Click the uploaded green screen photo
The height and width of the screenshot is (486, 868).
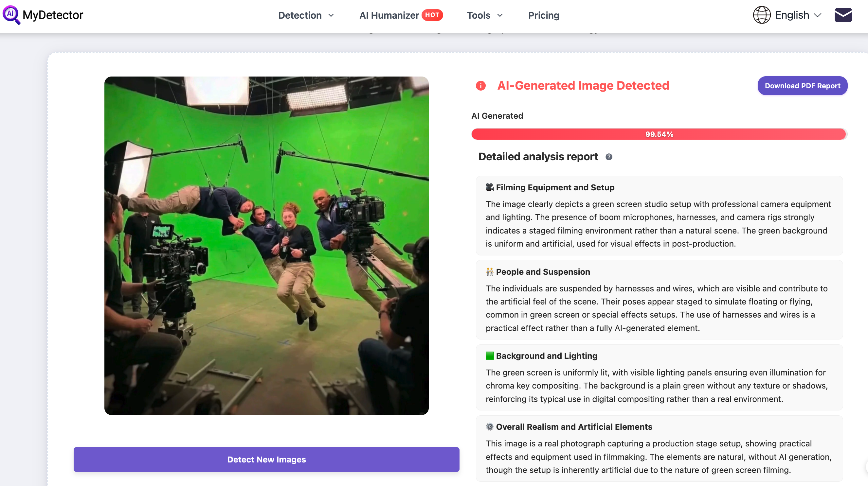[x=266, y=246]
